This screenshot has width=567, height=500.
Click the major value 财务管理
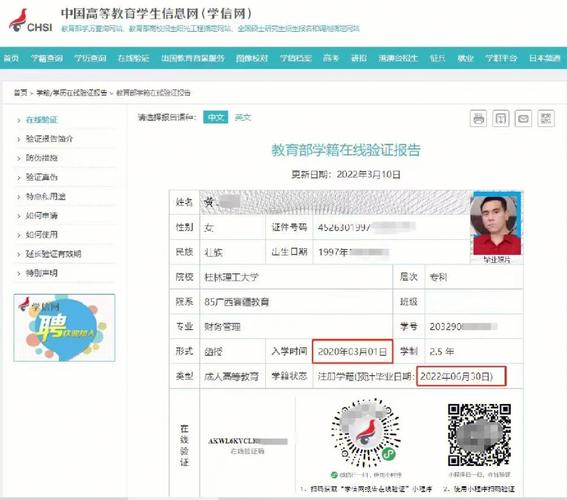coord(222,327)
